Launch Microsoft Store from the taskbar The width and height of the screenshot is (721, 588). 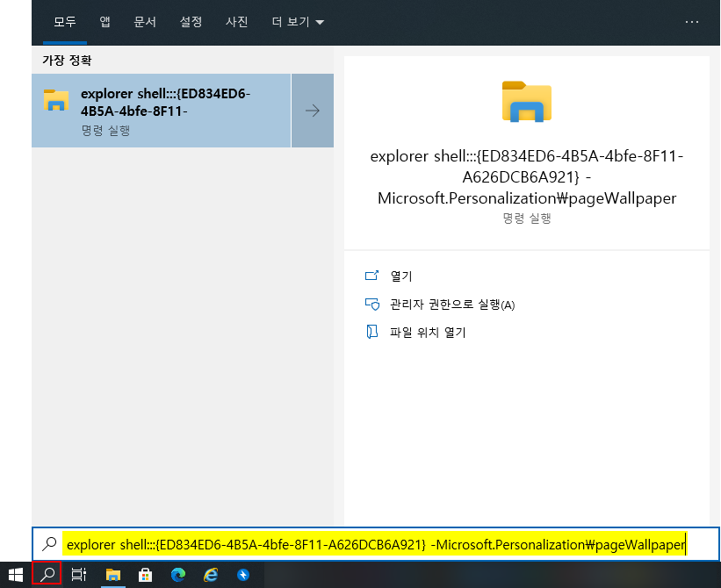tap(145, 575)
